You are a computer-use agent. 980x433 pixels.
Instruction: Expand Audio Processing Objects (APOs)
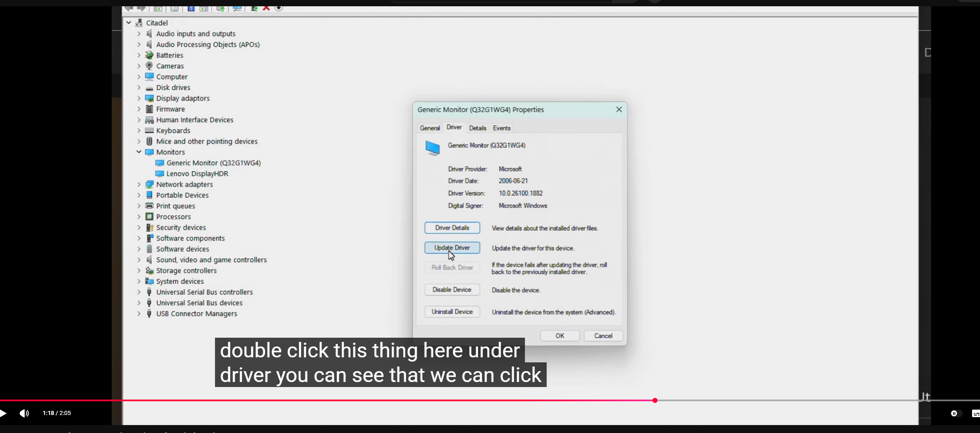(x=139, y=44)
